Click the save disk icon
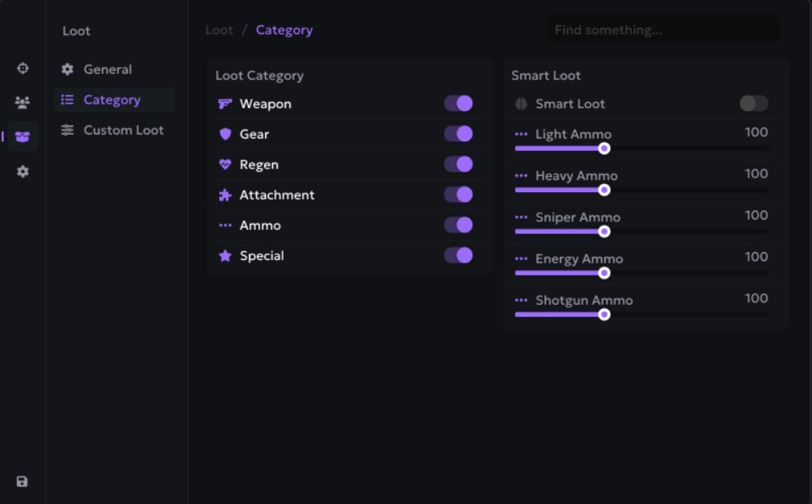Viewport: 812px width, 504px height. tap(22, 481)
